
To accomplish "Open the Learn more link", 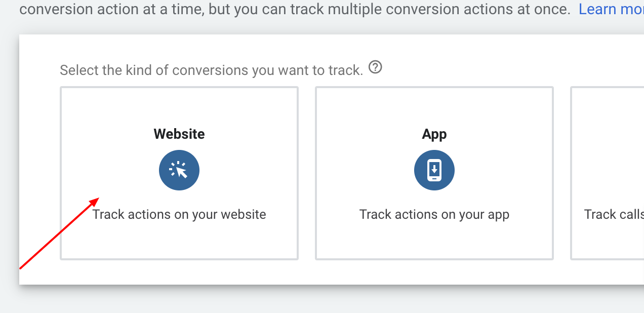I will coord(611,9).
